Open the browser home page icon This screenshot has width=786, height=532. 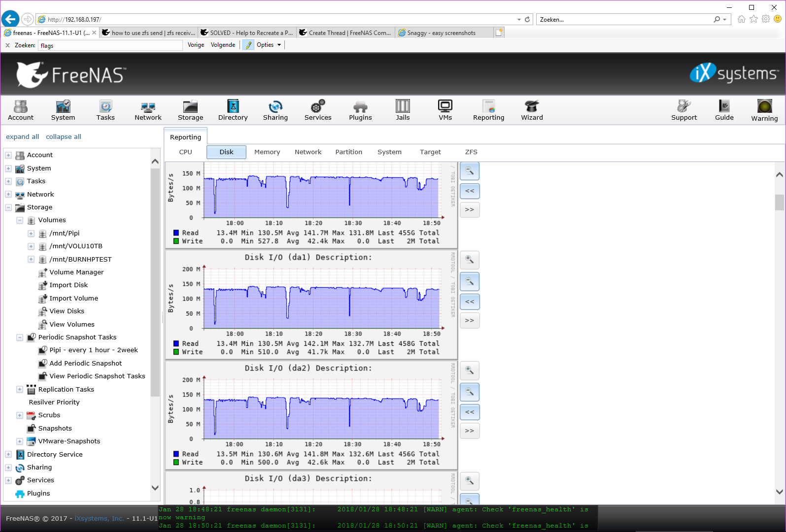click(x=742, y=19)
